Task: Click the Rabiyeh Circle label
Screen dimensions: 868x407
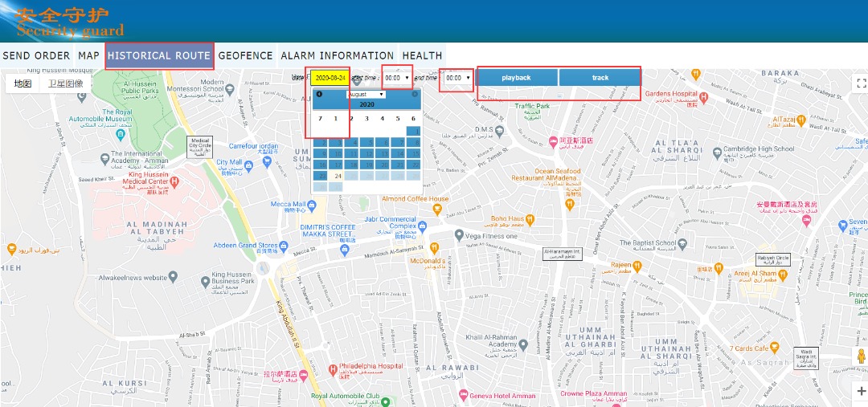Action: click(773, 259)
